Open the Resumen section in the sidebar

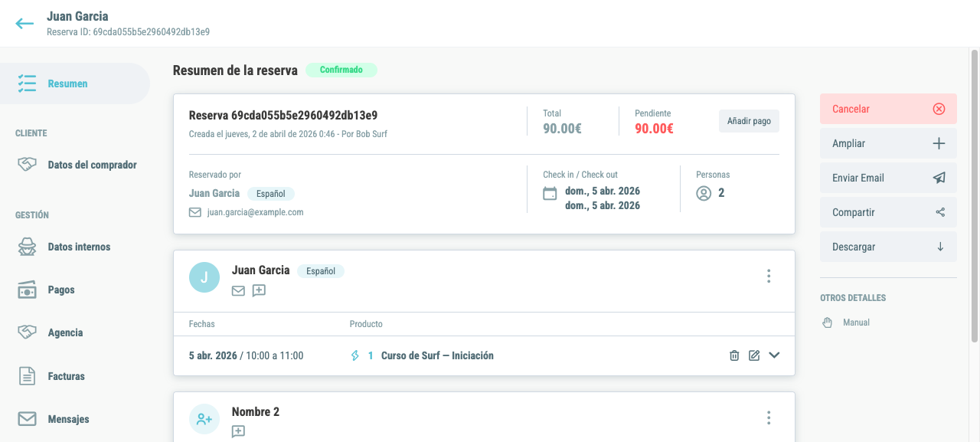(x=75, y=83)
